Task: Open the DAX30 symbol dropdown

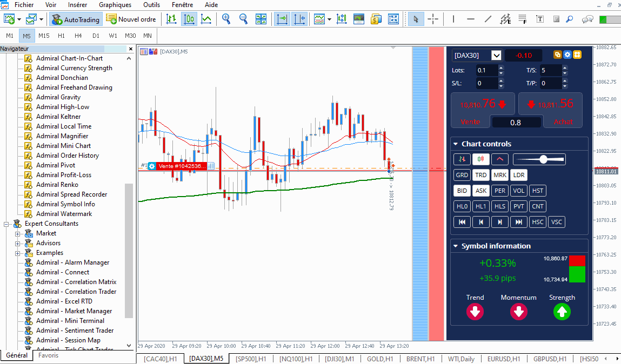Action: (x=496, y=56)
